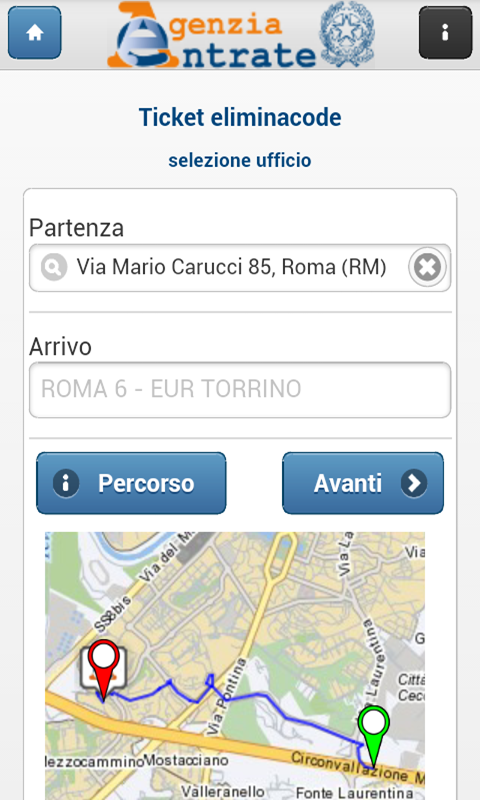The image size is (480, 800).
Task: Continue with the Avanti button
Action: tap(363, 483)
